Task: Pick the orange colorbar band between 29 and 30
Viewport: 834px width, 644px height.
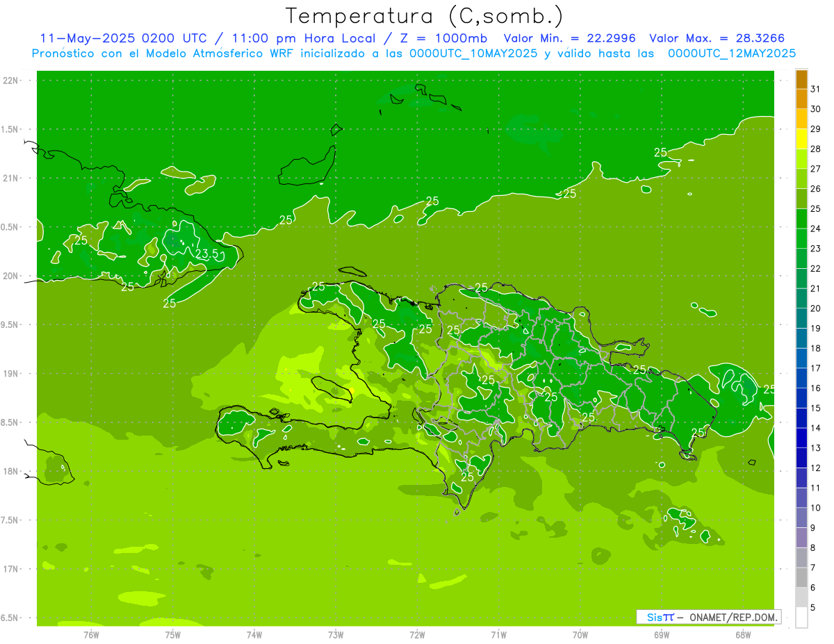Action: 801,119
